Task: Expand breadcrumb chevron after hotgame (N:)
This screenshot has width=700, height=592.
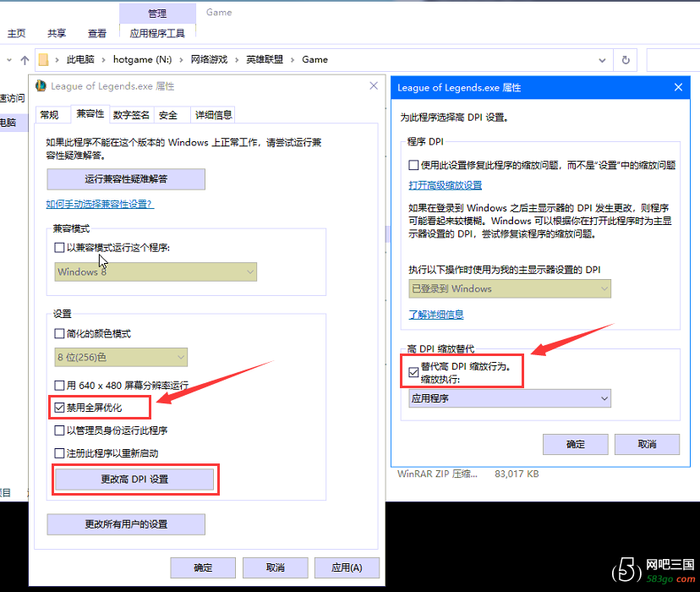Action: tap(181, 60)
